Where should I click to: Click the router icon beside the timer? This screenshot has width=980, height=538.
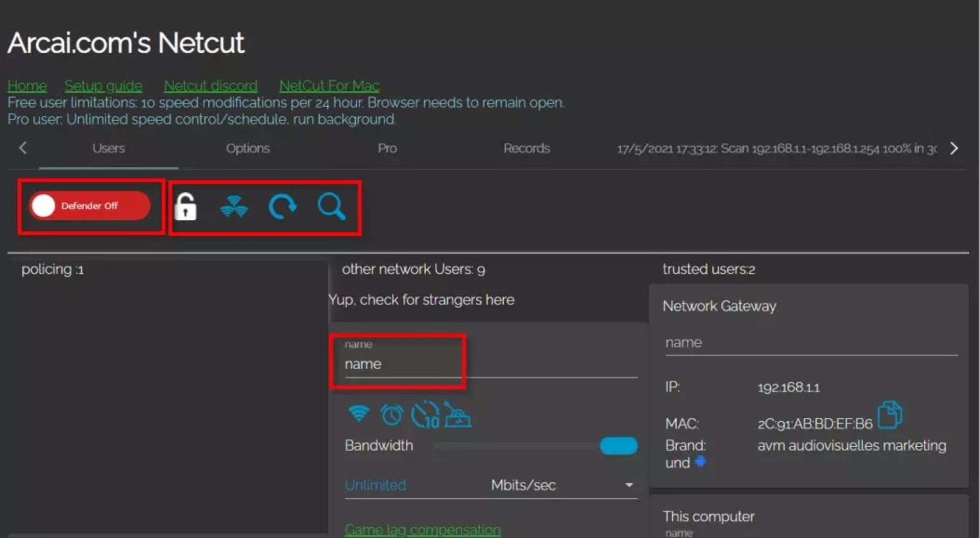pyautogui.click(x=457, y=415)
